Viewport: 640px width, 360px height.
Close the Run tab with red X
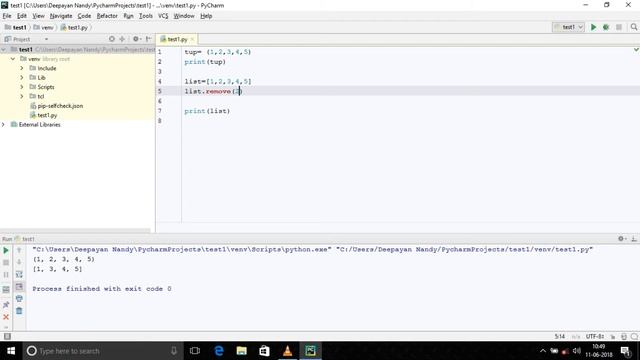click(6, 317)
